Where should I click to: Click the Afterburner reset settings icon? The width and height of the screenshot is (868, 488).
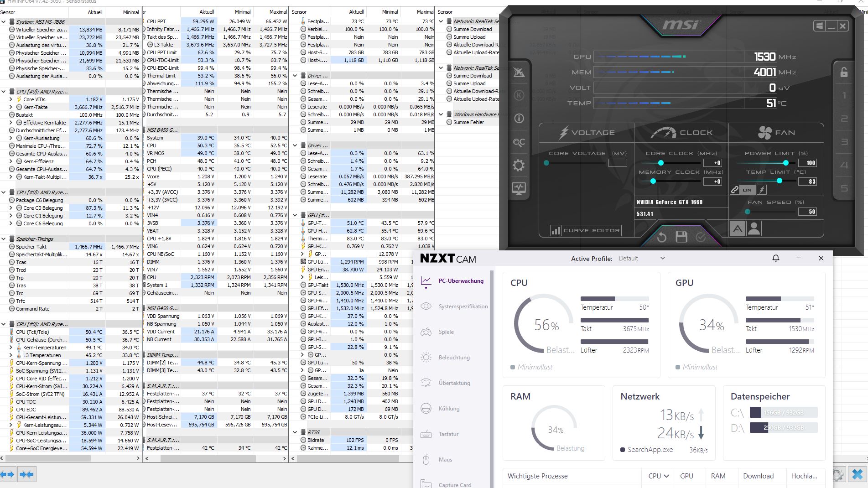pyautogui.click(x=662, y=237)
